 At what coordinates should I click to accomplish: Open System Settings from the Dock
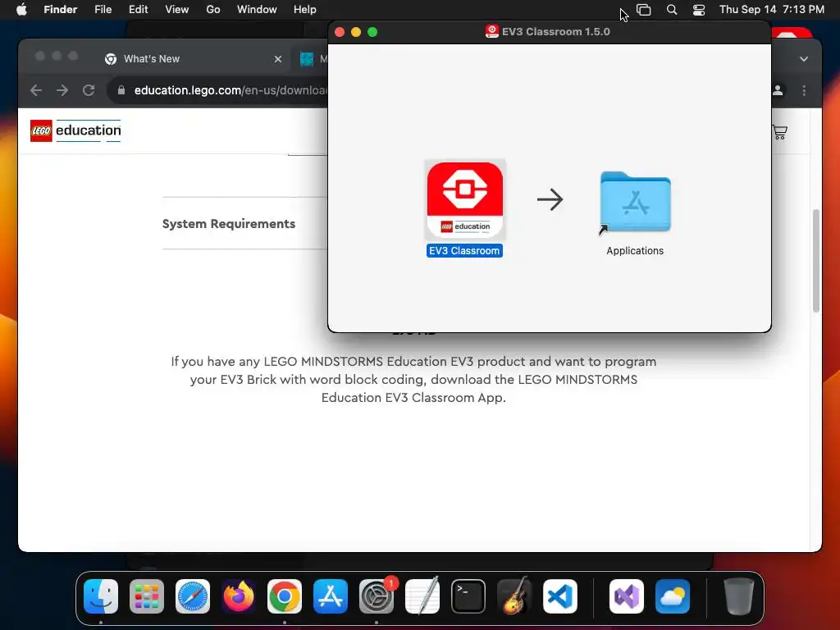click(377, 596)
